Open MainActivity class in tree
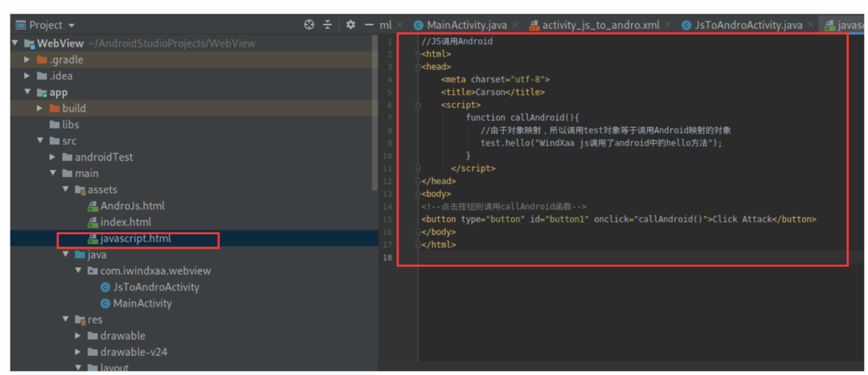The image size is (868, 375). (142, 303)
